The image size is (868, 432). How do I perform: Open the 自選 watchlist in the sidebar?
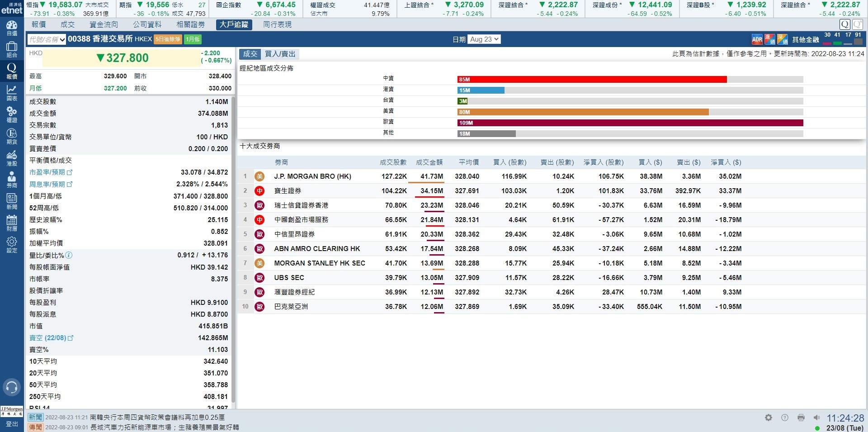(x=12, y=28)
